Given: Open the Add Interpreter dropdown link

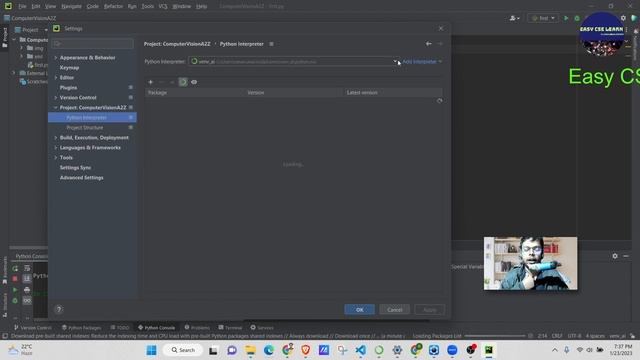Looking at the screenshot, I should pyautogui.click(x=422, y=62).
